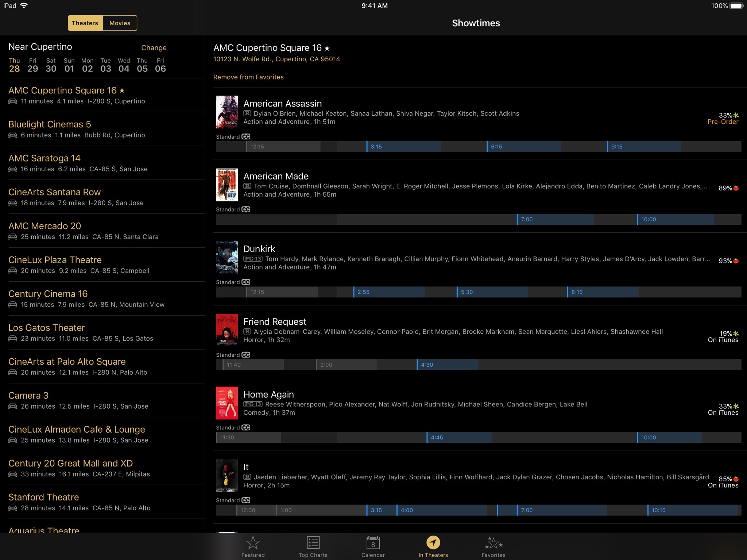Open the Home Again poster

[x=227, y=403]
